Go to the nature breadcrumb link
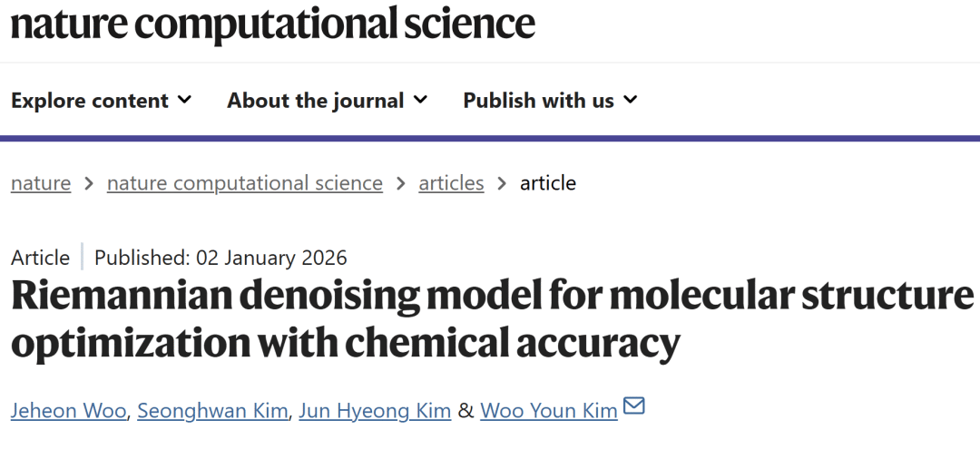 click(41, 183)
